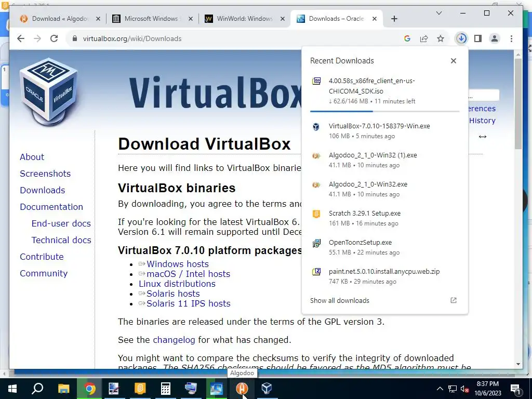Screen dimensions: 532x399
Task: Close the Microsoft Windows tab
Action: pos(191,19)
